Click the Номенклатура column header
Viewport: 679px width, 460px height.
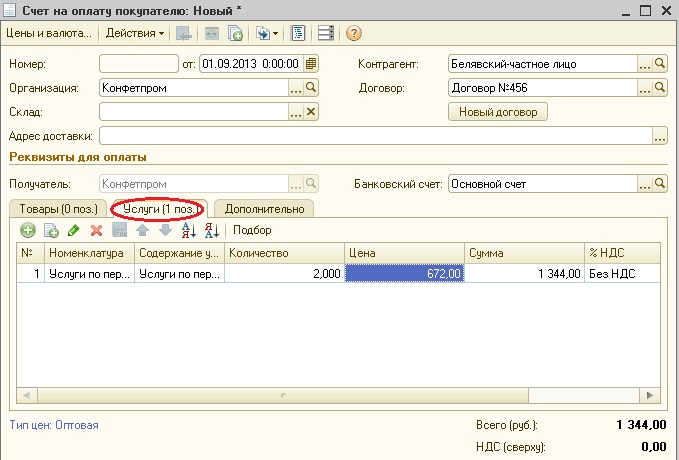click(89, 253)
